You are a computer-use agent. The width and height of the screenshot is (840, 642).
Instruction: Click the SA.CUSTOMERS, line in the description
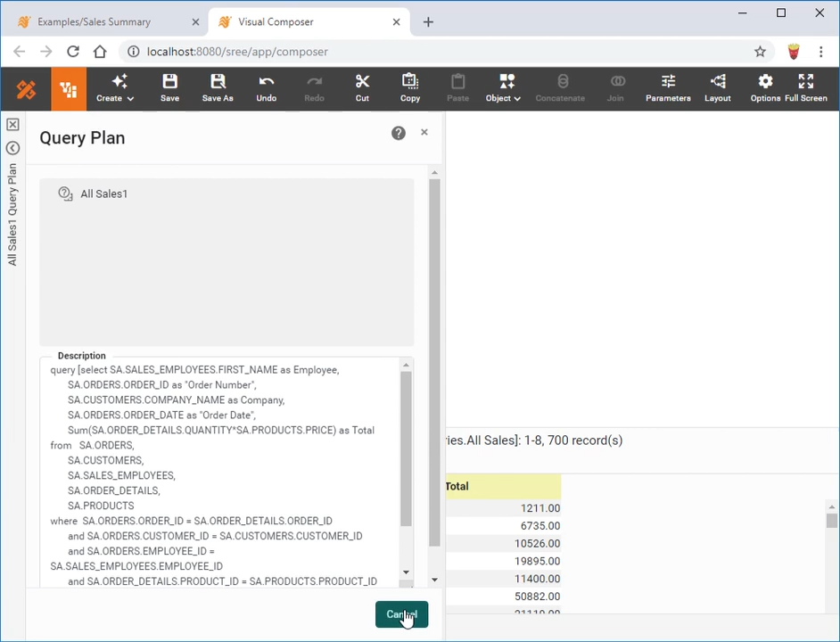(x=105, y=460)
